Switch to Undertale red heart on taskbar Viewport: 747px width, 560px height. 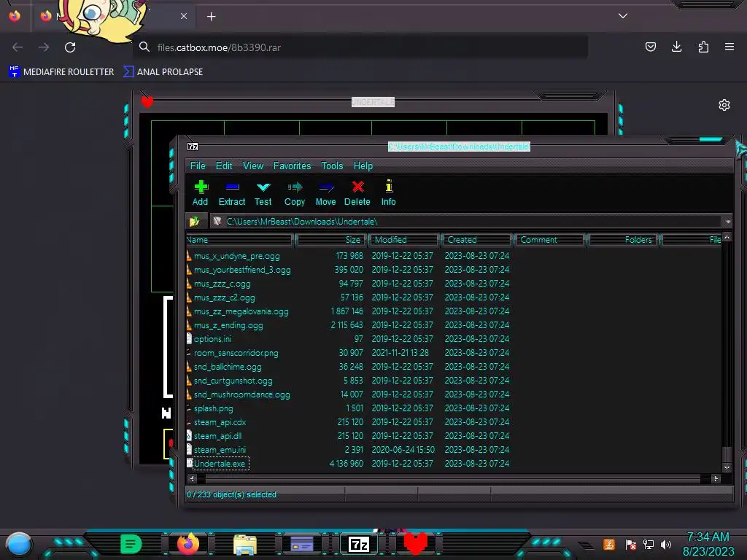point(415,543)
